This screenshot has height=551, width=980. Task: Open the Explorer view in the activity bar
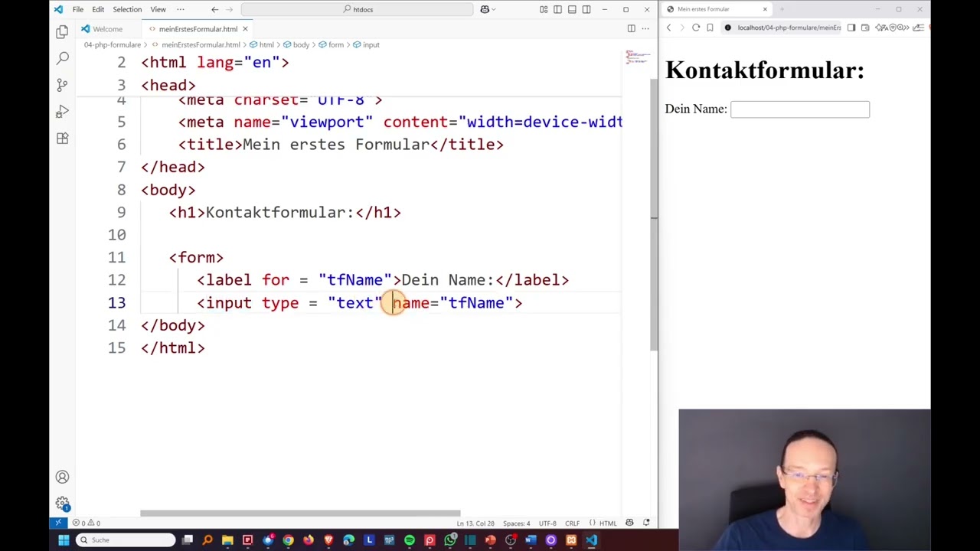(62, 31)
